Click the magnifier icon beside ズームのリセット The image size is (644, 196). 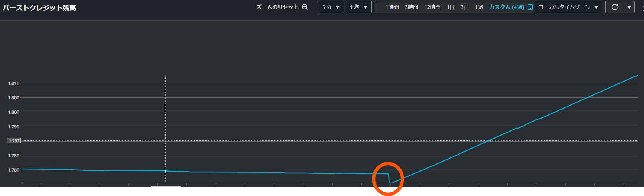pyautogui.click(x=305, y=7)
